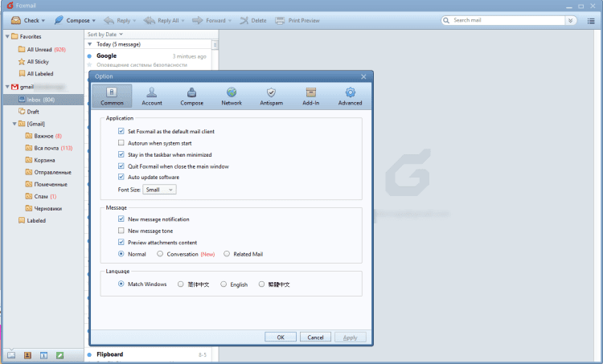Select the Labeled folder in sidebar
Viewport: 603px width, 364px height.
32,221
